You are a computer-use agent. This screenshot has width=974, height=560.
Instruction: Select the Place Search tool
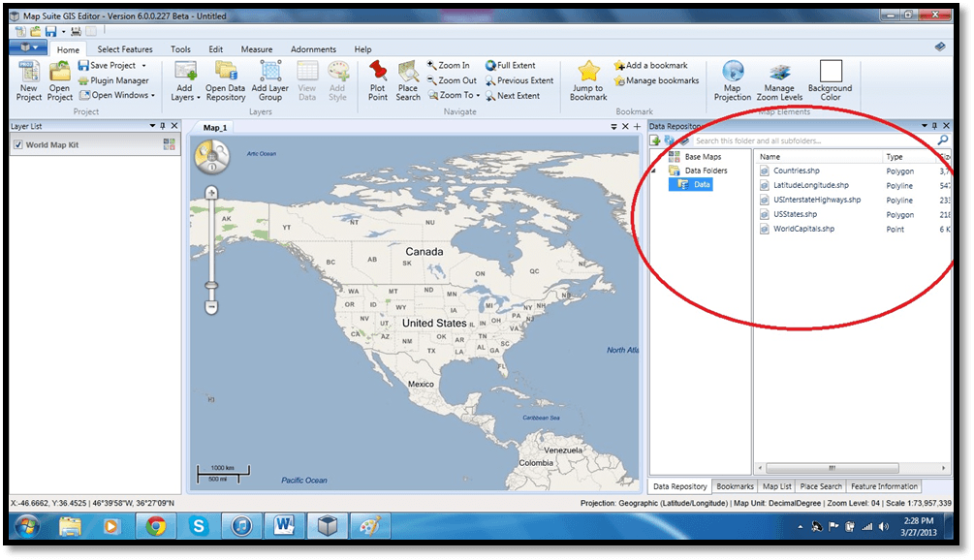(x=408, y=73)
